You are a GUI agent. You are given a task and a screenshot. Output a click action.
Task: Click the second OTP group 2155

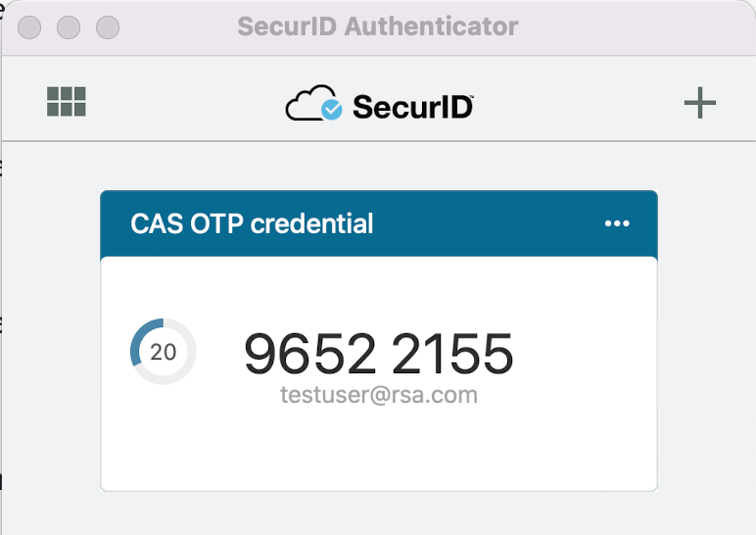pos(452,353)
